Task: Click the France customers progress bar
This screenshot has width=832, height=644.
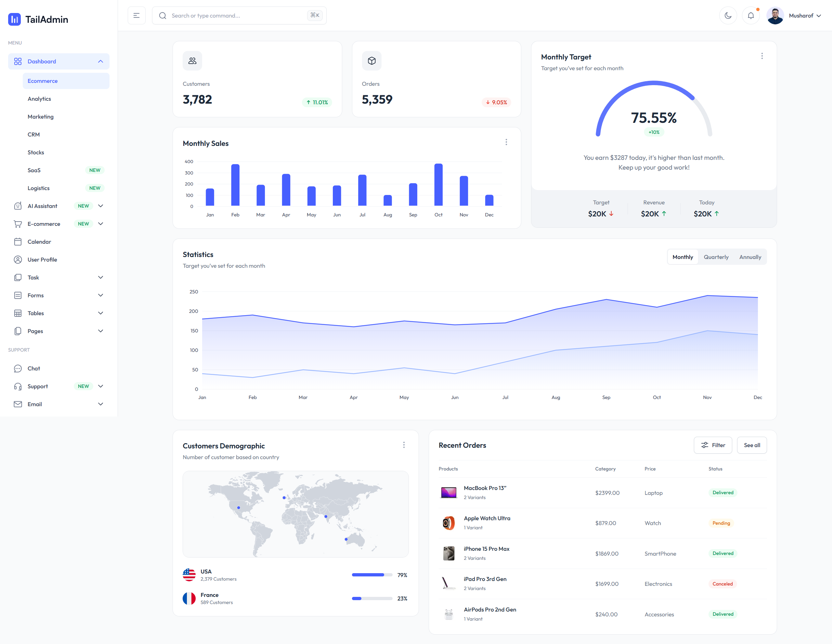Action: tap(372, 599)
